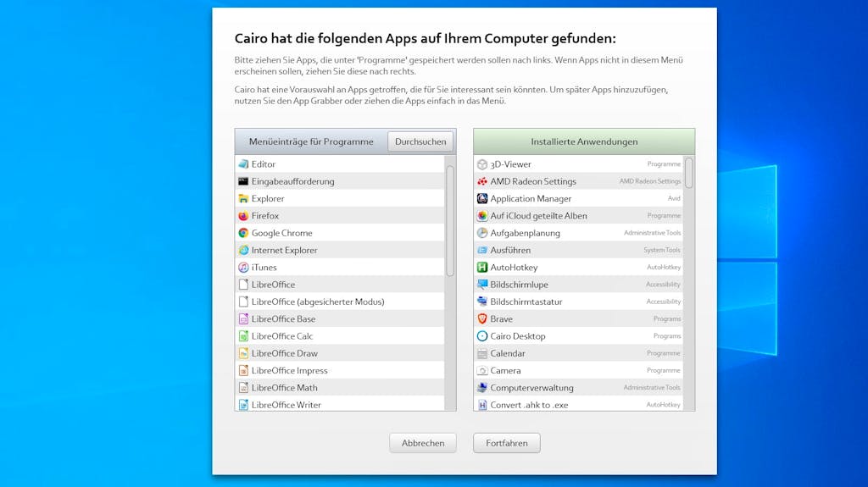Select the 'Cairo Desktop' application name
Viewport: 868px width, 487px height.
(x=518, y=336)
